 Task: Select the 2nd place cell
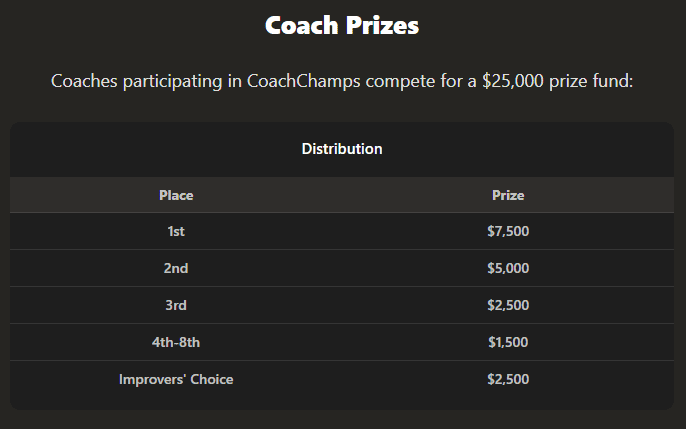[x=176, y=268]
